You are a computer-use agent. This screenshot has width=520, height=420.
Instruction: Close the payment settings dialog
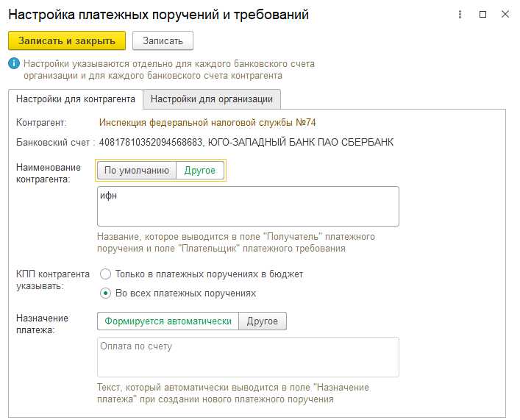(505, 14)
